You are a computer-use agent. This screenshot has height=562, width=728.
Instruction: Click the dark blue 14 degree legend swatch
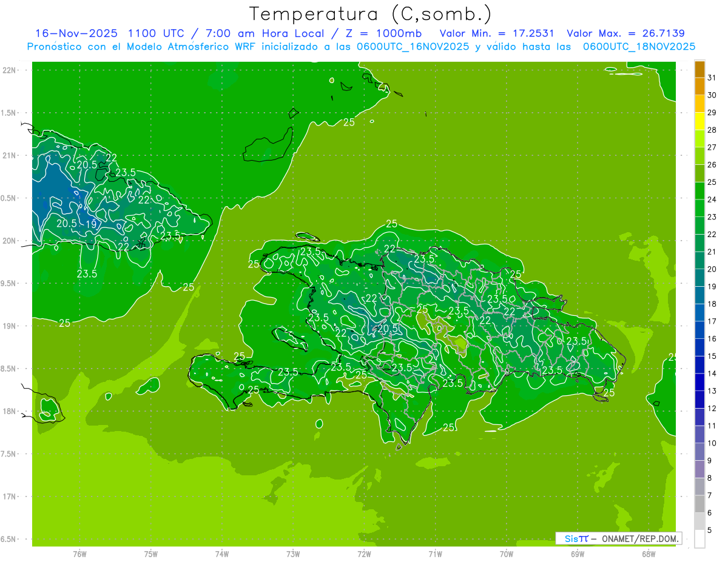click(699, 365)
